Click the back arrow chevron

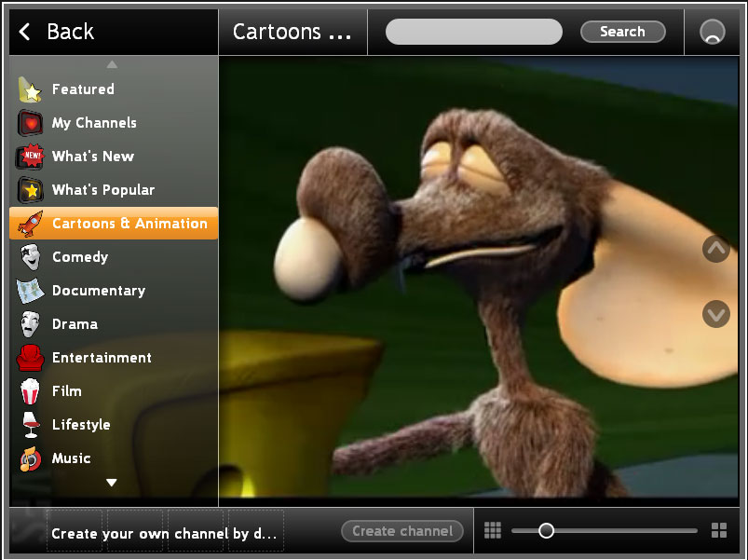point(25,32)
